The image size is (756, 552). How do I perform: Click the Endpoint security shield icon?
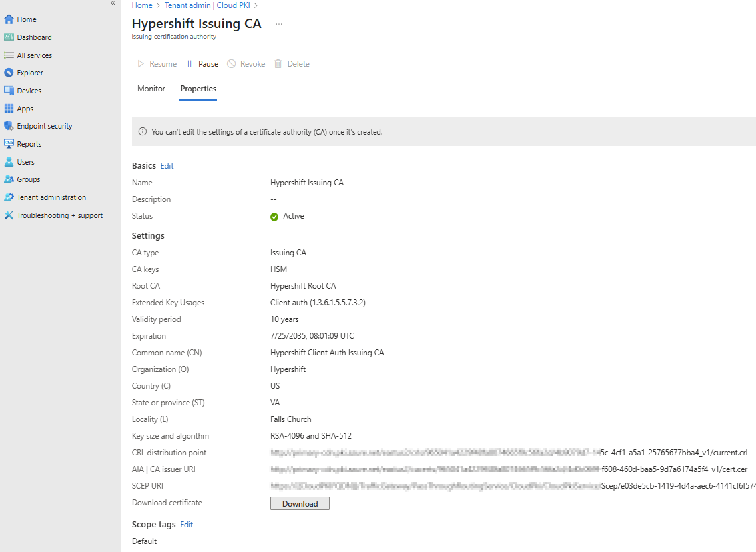[x=9, y=126]
